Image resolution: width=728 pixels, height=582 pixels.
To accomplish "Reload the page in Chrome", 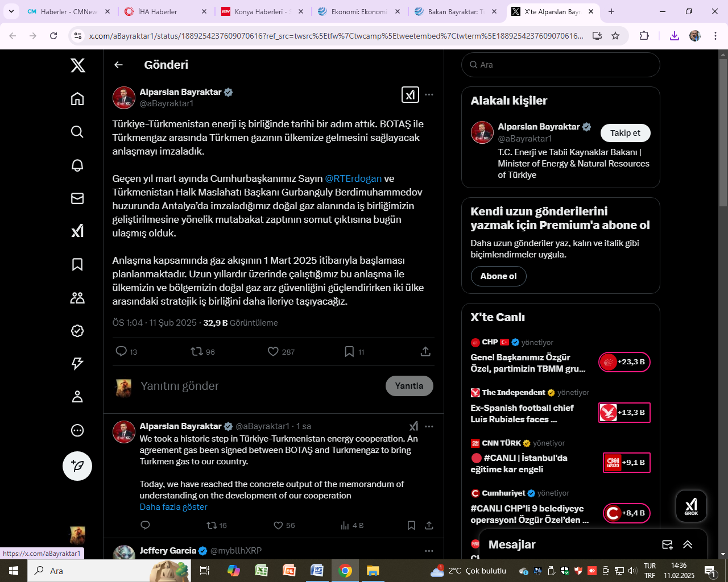I will tap(53, 36).
